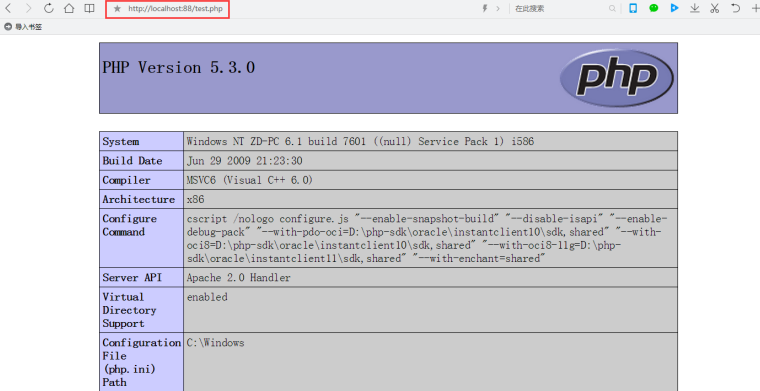Open the downloads arrow icon

[x=695, y=8]
